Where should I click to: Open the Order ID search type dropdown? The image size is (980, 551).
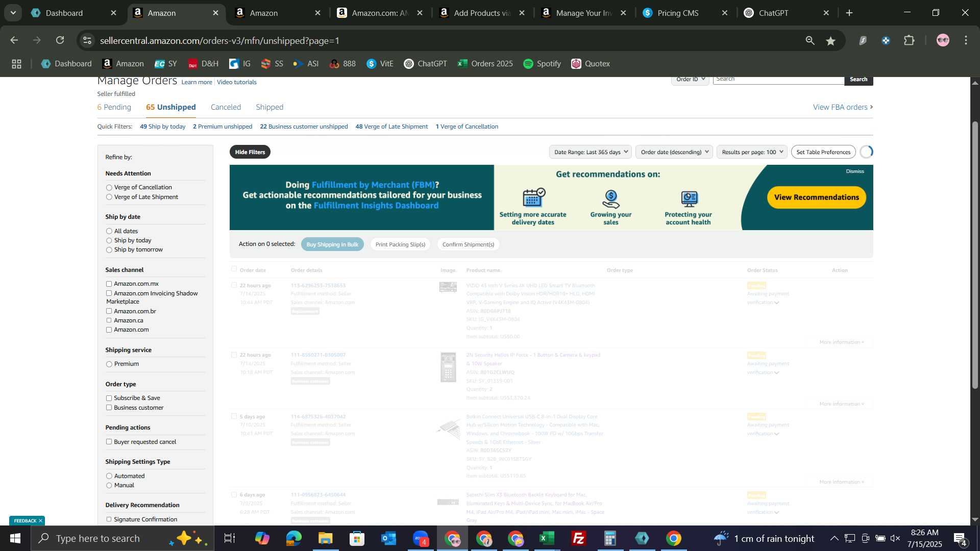click(690, 80)
